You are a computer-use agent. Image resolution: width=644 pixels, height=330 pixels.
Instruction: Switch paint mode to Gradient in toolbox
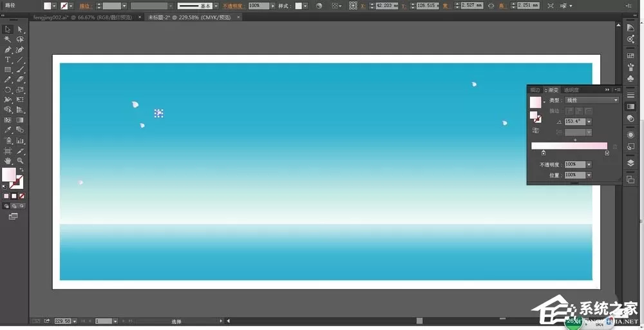(14, 196)
